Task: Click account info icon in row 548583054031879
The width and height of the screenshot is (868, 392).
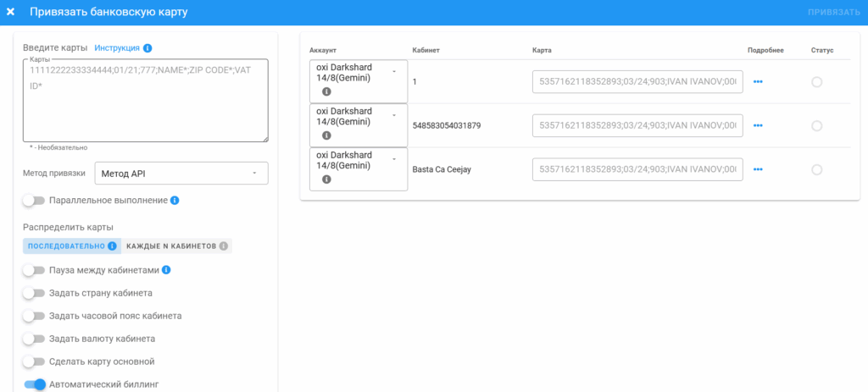Action: pos(326,135)
